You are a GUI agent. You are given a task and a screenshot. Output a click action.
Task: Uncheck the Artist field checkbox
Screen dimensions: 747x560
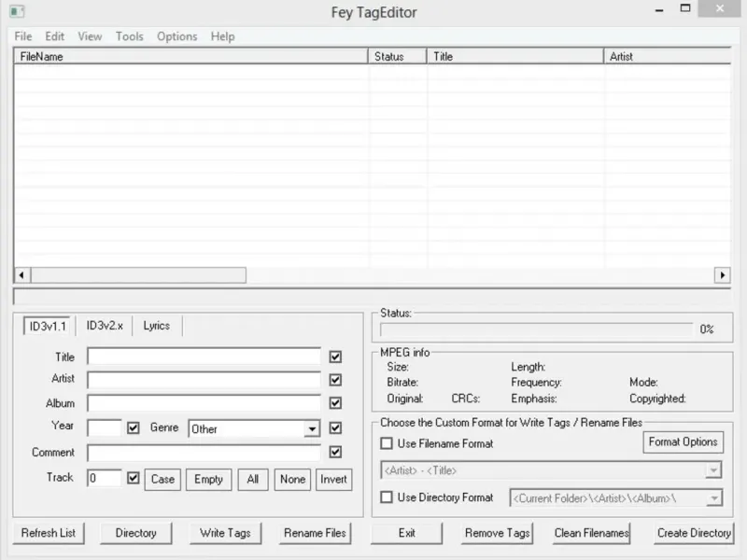coord(335,380)
